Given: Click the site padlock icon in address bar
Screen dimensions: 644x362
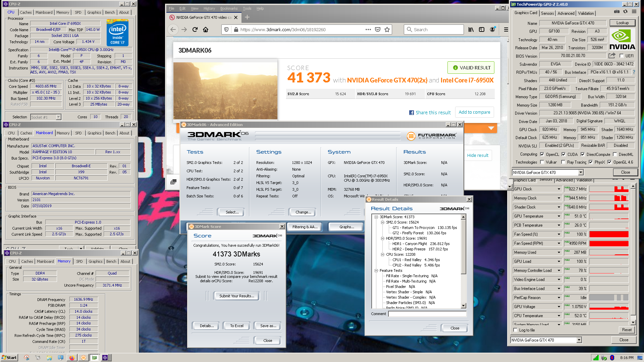Looking at the screenshot, I should tap(236, 29).
